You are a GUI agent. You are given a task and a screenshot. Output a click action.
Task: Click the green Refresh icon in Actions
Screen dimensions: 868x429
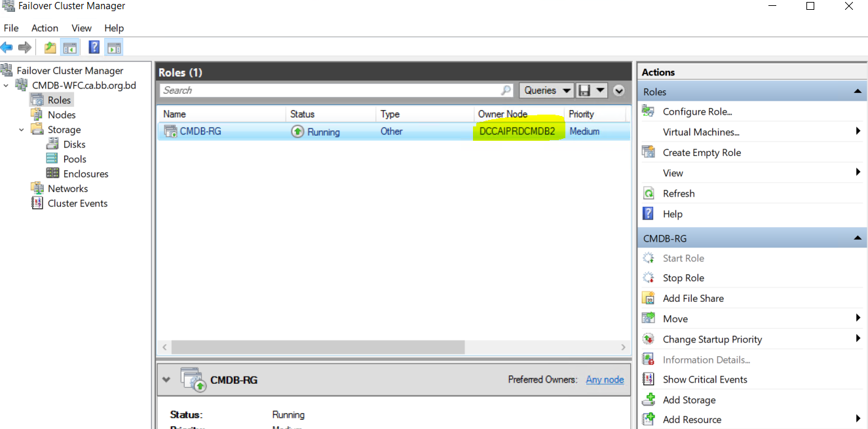pyautogui.click(x=649, y=193)
